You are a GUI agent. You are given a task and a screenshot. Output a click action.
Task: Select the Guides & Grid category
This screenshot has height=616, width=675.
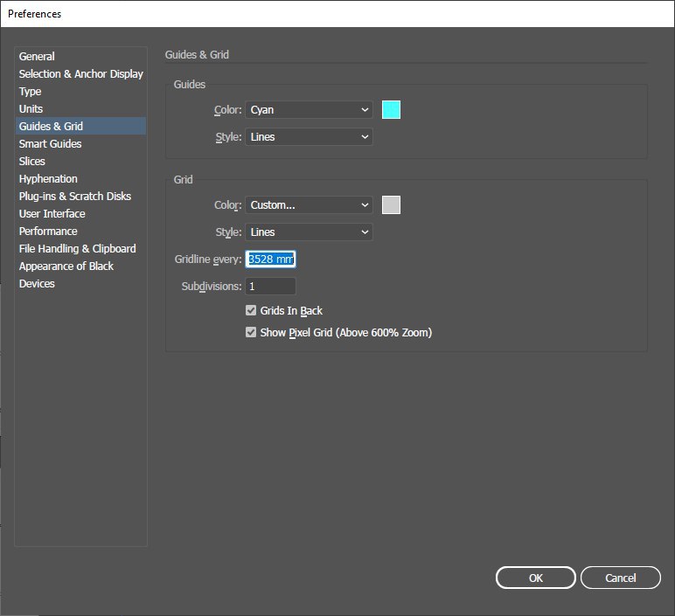[x=81, y=126]
